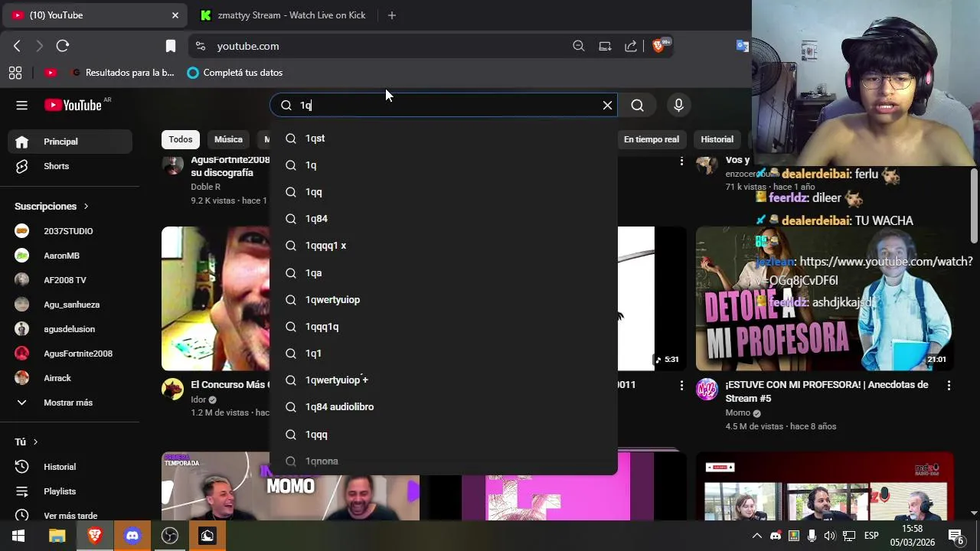
Task: Open the 2037STUDIO subscription channel
Action: (70, 231)
